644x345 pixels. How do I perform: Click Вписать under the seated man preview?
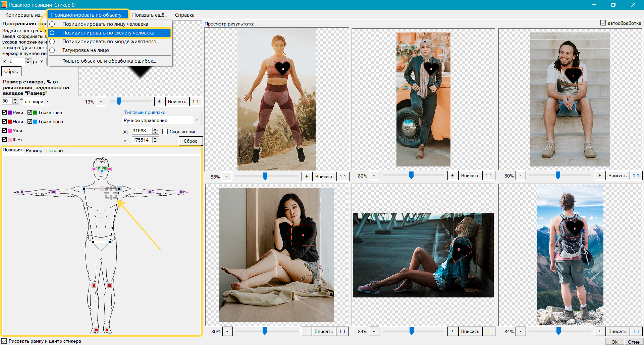pyautogui.click(x=617, y=176)
